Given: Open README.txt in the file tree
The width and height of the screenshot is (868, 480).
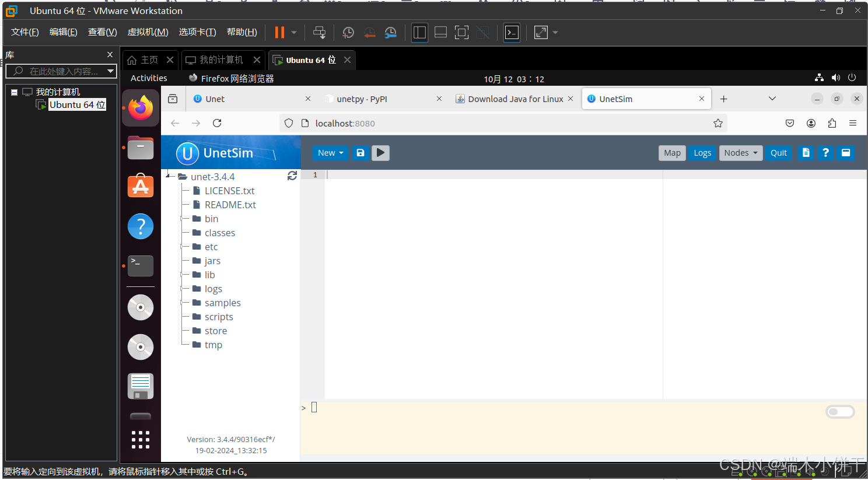Looking at the screenshot, I should coord(230,205).
